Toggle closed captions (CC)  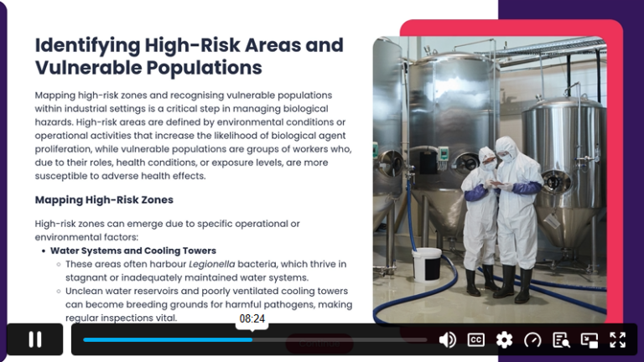[475, 340]
